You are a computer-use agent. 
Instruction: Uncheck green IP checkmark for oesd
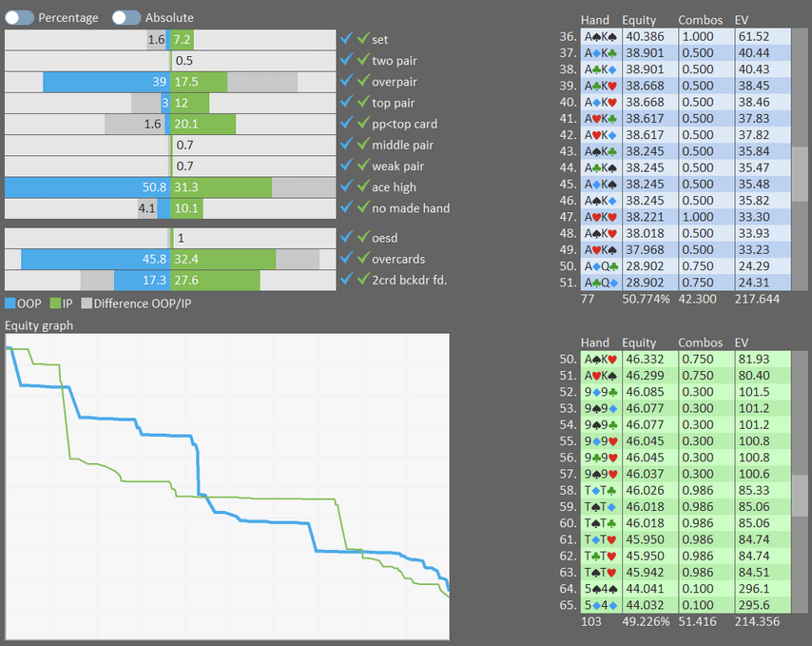[363, 237]
